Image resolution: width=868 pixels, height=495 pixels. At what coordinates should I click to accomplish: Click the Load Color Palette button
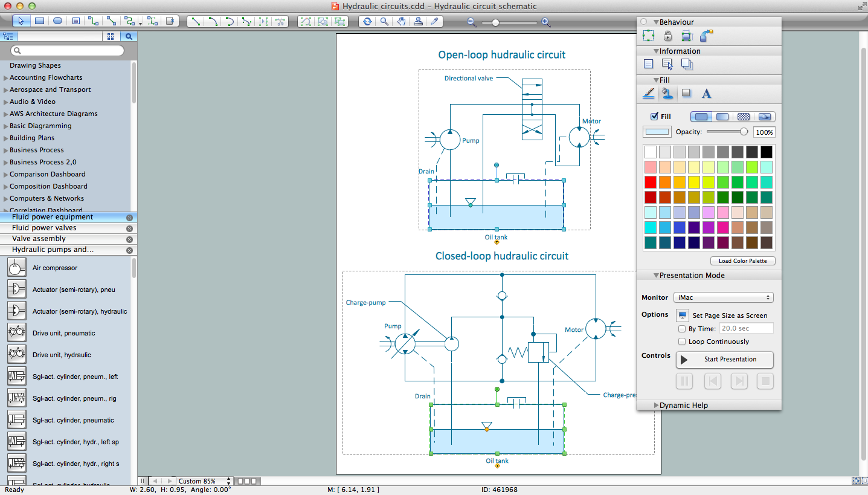(742, 260)
